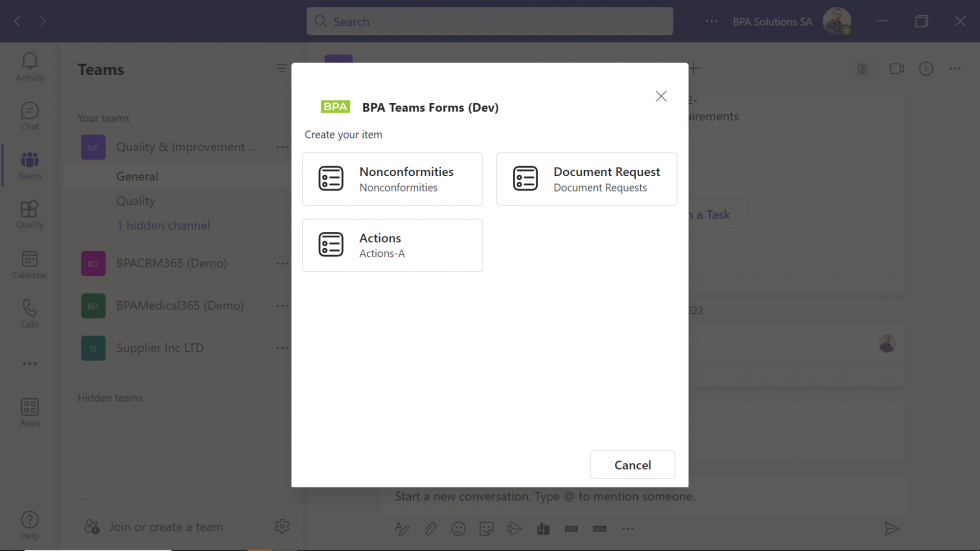Click the Search box in title bar
This screenshot has height=551, width=980.
coord(490,21)
